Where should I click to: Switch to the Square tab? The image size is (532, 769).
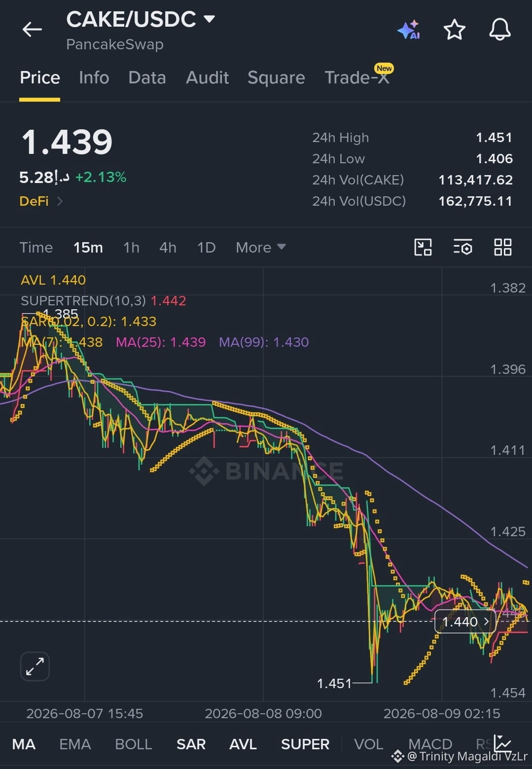pos(276,77)
